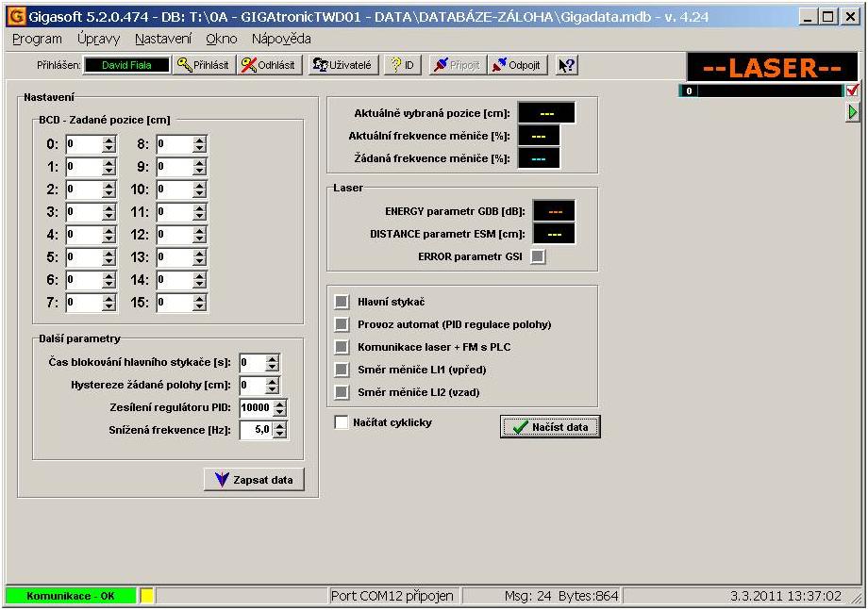Enable the Načítat cyklicky checkbox
The height and width of the screenshot is (610, 868).
tap(342, 422)
